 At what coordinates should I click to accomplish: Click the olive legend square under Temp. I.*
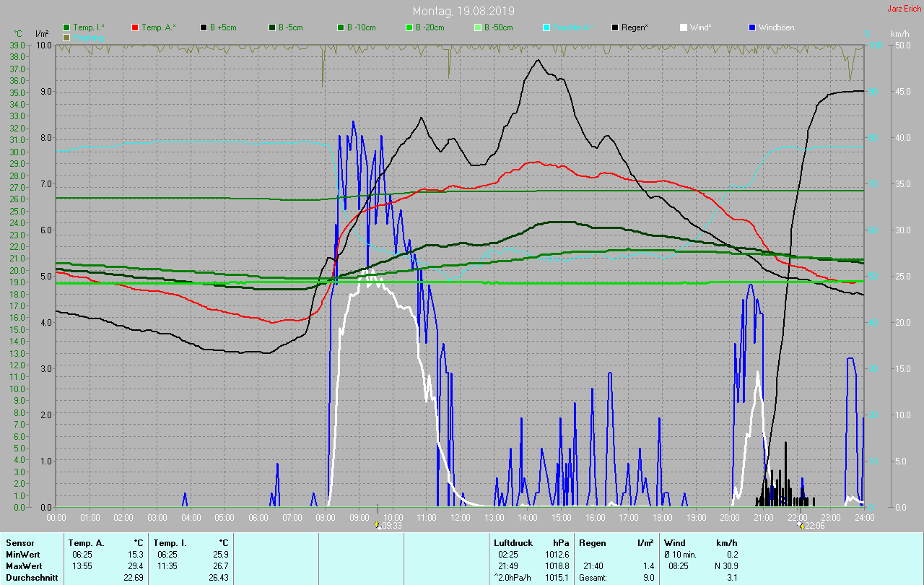click(x=66, y=37)
